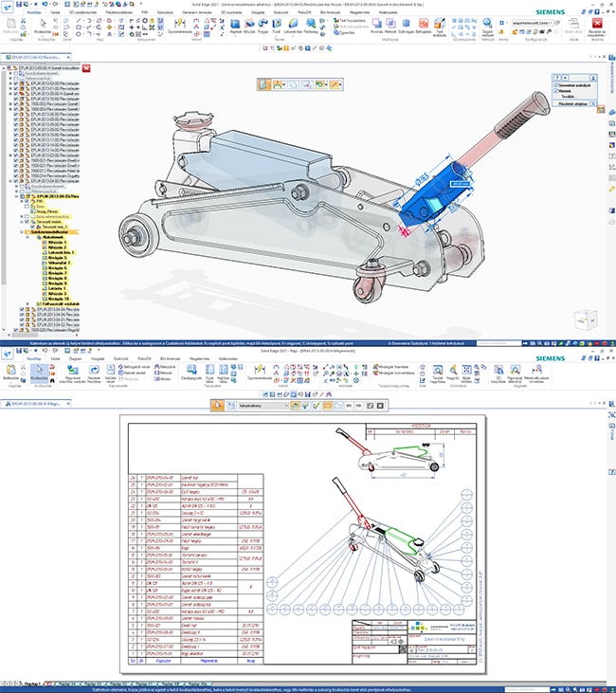Select Vékonyfal 1 feature in PathFinder

[56, 263]
